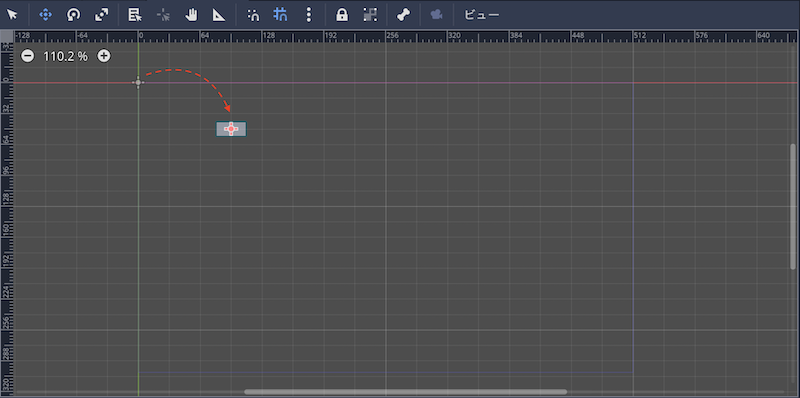Zoom out with the minus button

28,56
